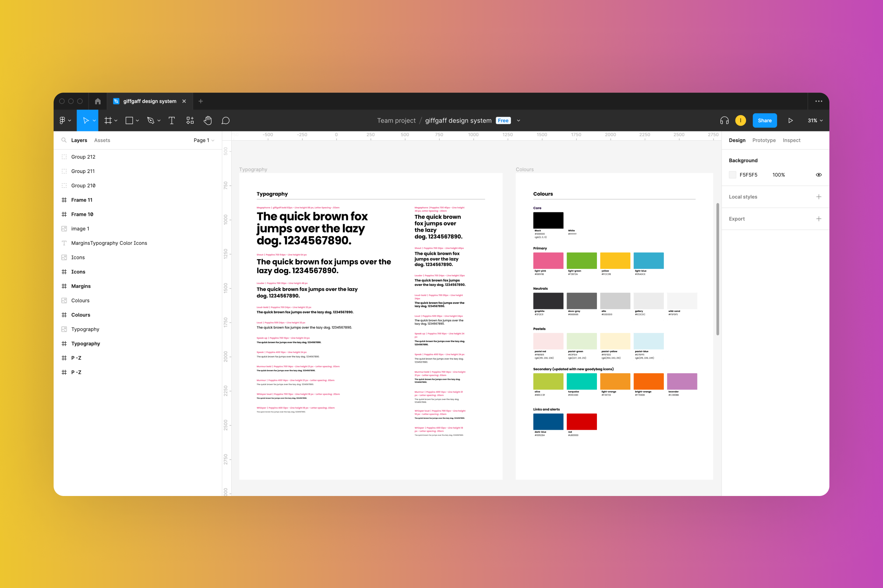Select the Move tool
The image size is (883, 588).
(85, 120)
